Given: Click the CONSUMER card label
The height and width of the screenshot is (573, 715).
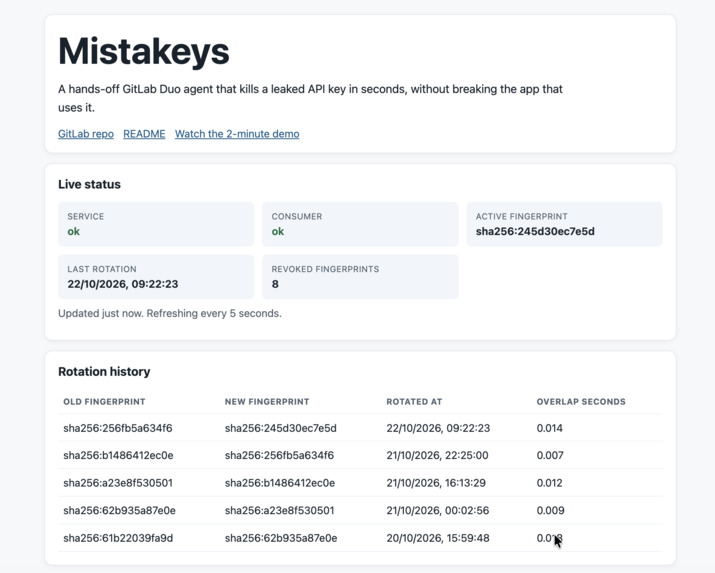Looking at the screenshot, I should click(297, 217).
